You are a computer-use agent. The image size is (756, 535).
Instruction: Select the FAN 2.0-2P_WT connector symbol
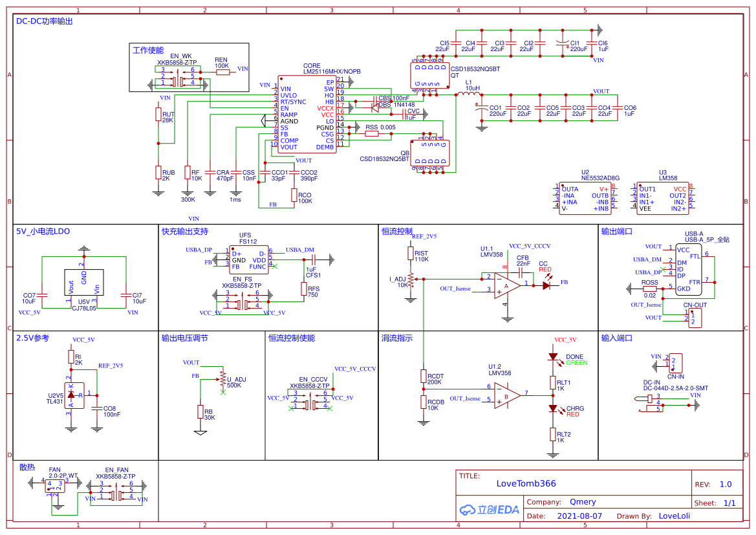54,486
